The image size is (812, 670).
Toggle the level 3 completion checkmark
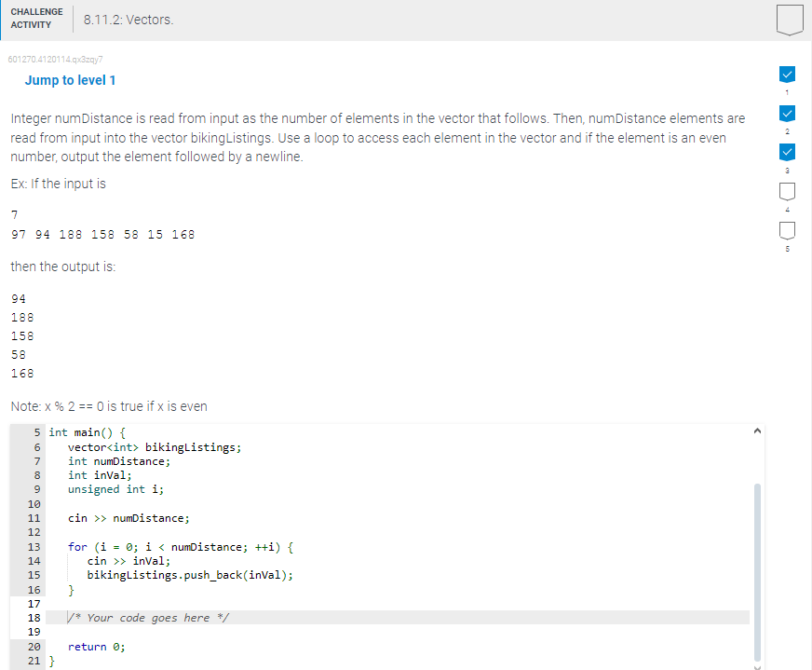[787, 152]
